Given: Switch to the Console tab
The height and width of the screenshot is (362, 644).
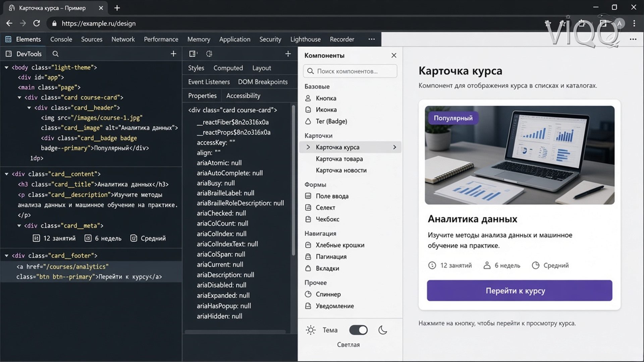Looking at the screenshot, I should (61, 39).
